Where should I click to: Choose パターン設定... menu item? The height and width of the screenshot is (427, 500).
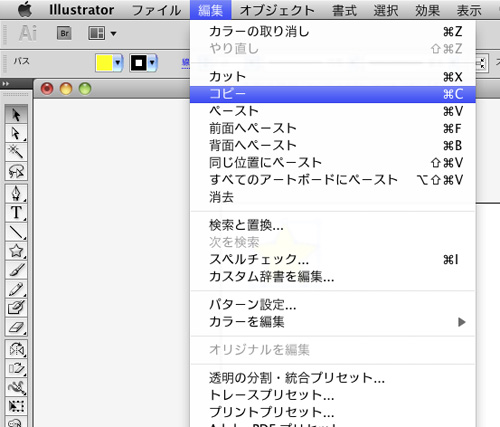point(333,305)
